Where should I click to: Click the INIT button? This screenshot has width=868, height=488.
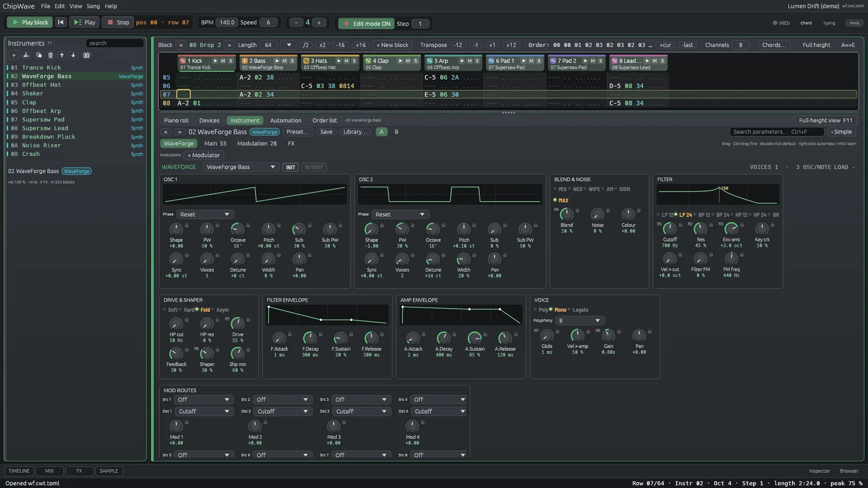click(x=291, y=168)
